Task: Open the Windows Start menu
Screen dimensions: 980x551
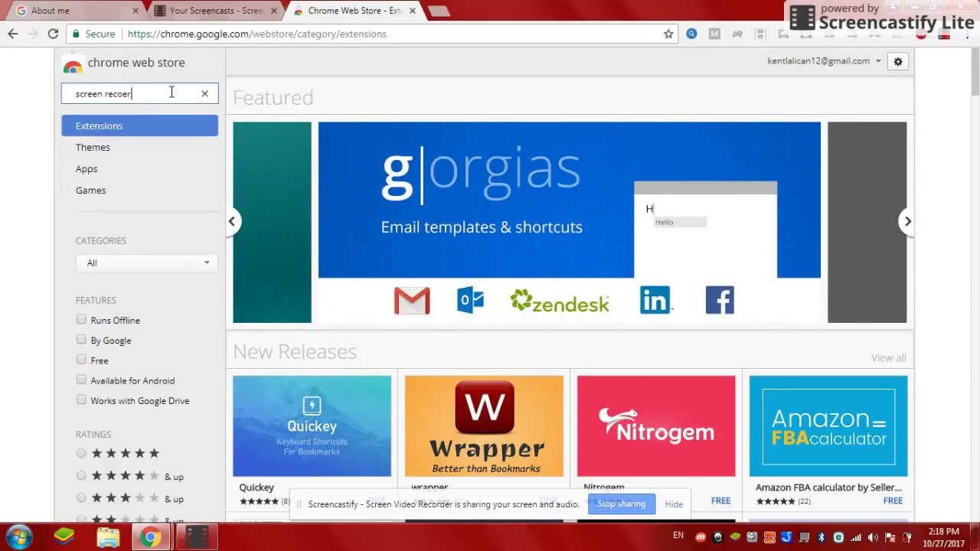Action: pos(19,536)
